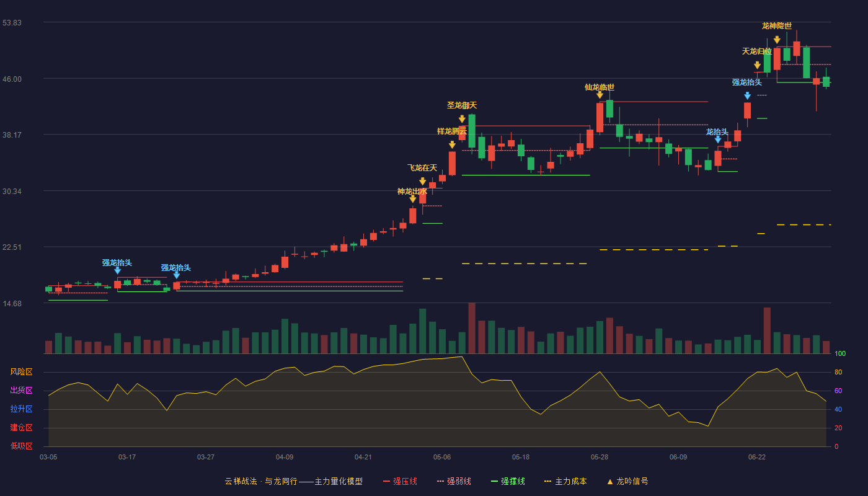Click the orange arrow under 神龙出水
This screenshot has height=496, width=868.
point(413,199)
